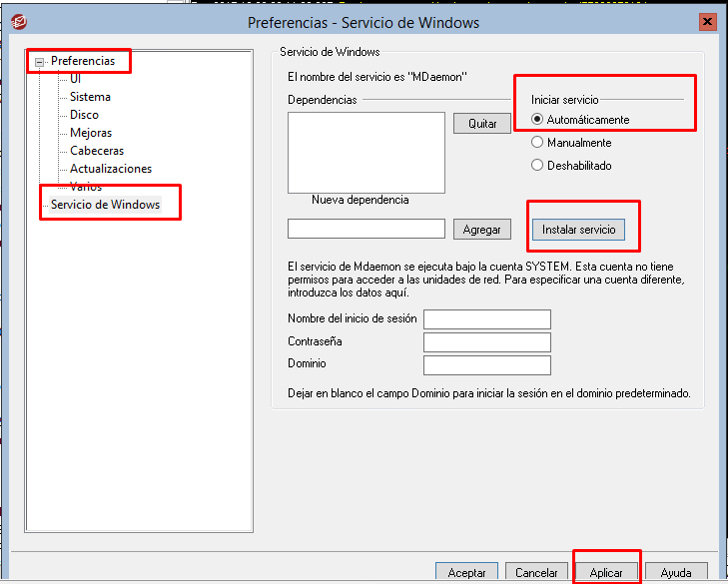The image size is (728, 584).
Task: Collapse the Preferencias tree node
Action: tap(40, 62)
